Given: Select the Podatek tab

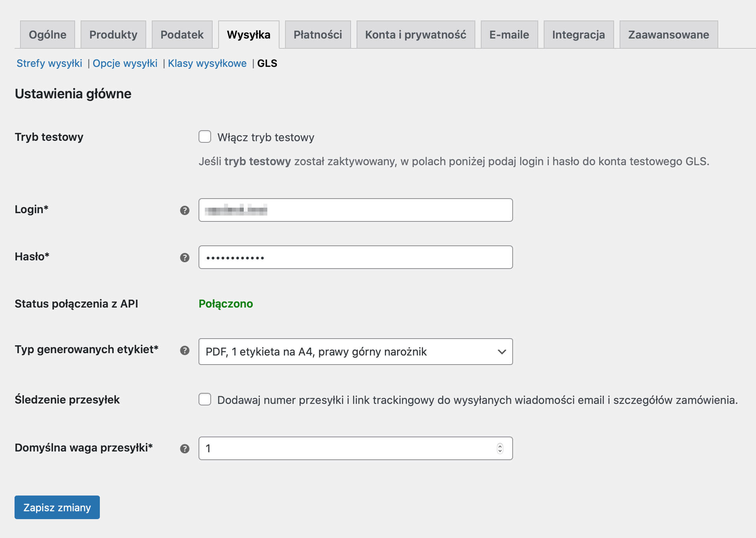Looking at the screenshot, I should (182, 35).
